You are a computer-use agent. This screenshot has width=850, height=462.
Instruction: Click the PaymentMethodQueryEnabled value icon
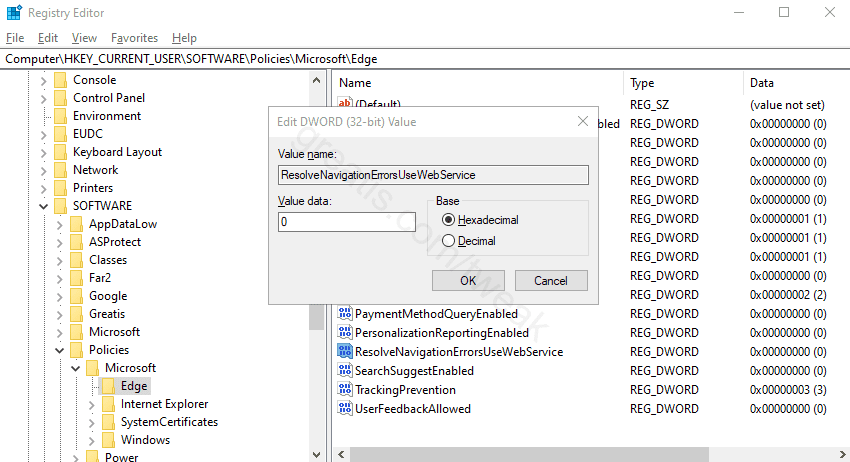(345, 314)
